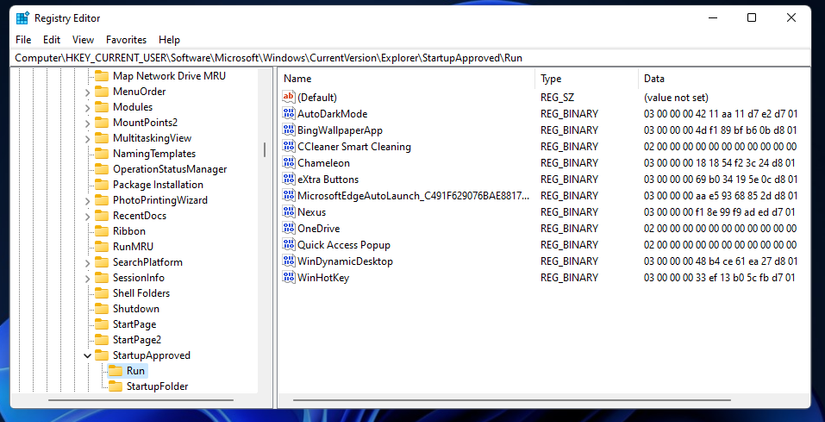Click the folder icon of OperationStatusManager key

(x=102, y=169)
